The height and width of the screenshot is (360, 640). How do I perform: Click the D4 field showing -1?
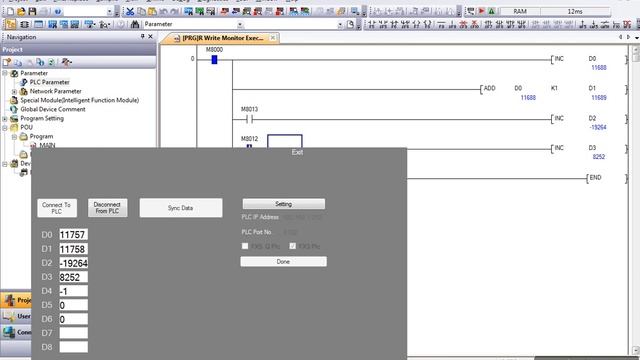pos(73,291)
